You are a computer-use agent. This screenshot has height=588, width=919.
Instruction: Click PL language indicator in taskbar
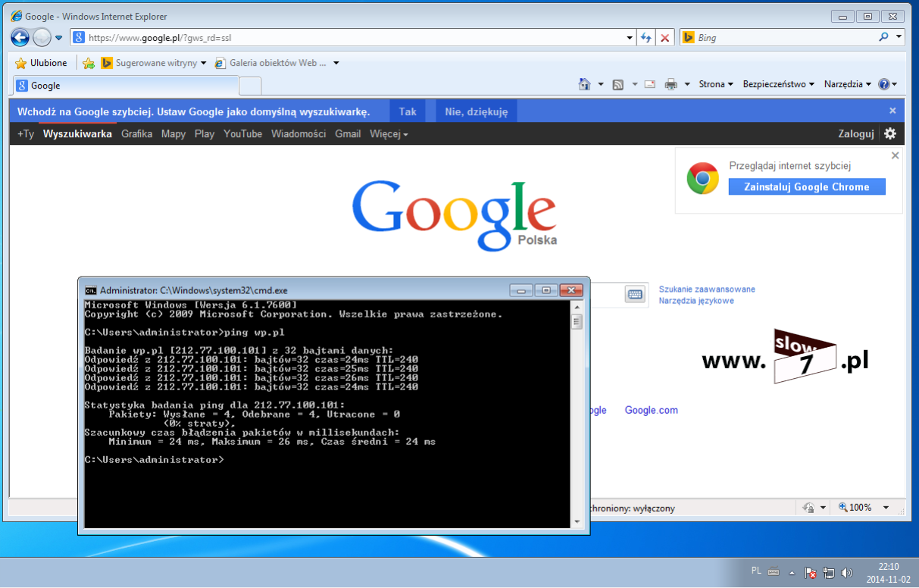pos(756,570)
